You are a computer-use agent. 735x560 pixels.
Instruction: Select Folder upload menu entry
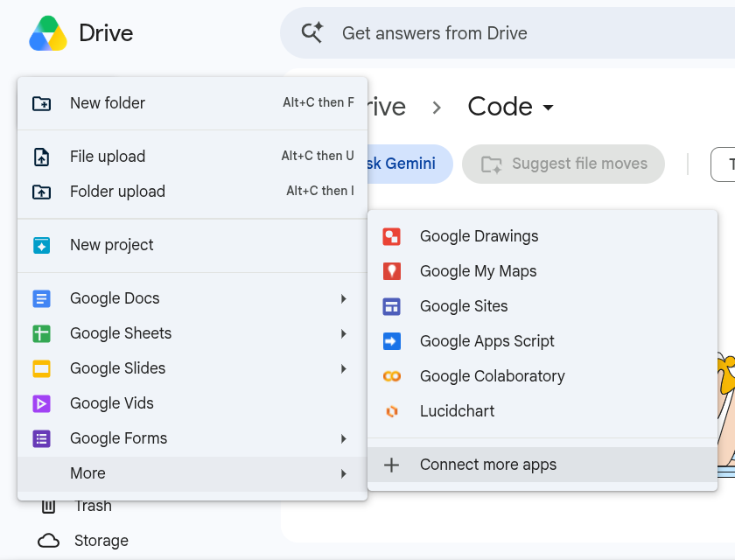192,192
